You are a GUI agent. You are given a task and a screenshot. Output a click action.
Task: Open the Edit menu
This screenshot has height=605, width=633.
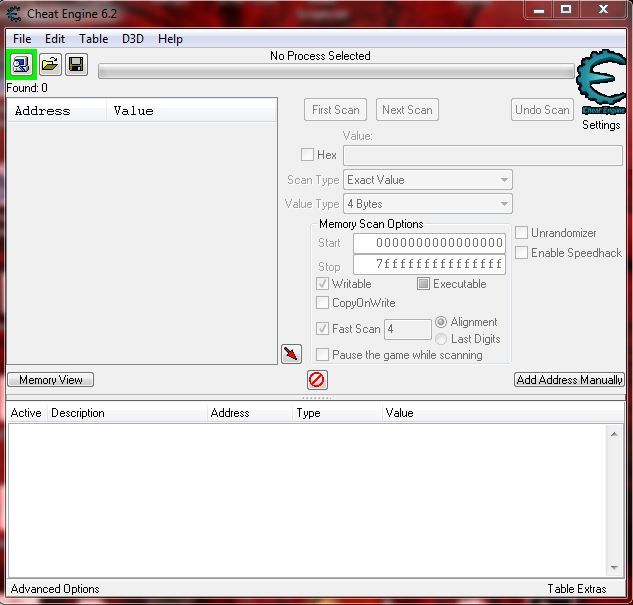[55, 39]
